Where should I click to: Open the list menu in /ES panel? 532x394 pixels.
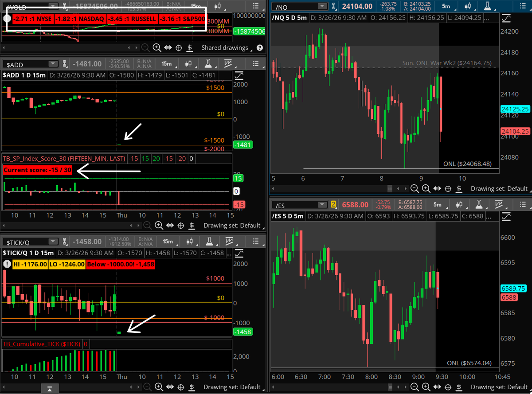(523, 205)
